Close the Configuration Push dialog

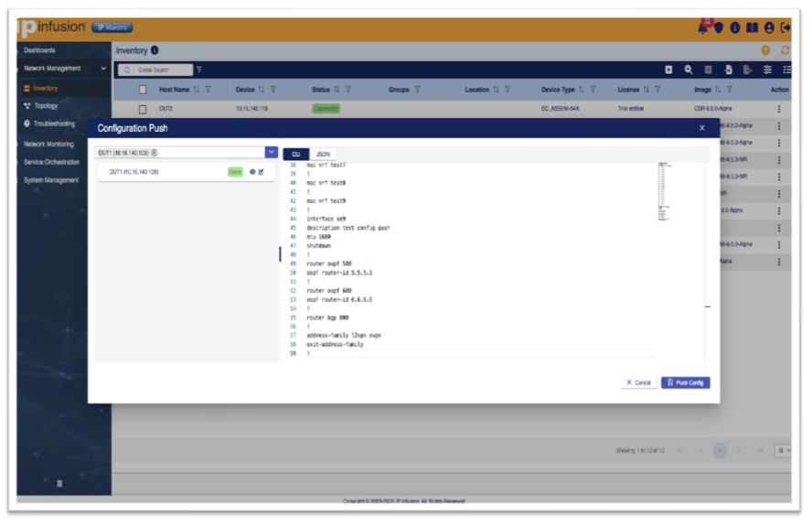click(701, 128)
